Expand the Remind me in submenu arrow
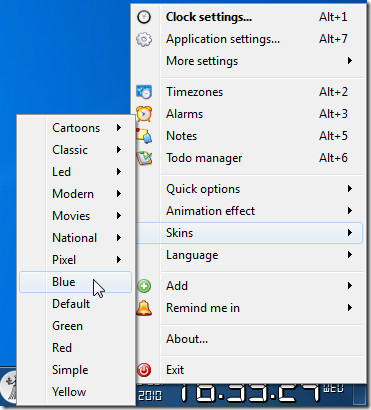The height and width of the screenshot is (410, 371). tap(349, 308)
